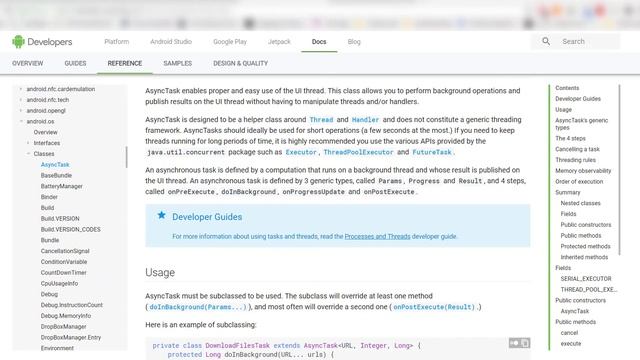
Task: Select Debug.MemoryInfo in class list
Action: click(66, 316)
